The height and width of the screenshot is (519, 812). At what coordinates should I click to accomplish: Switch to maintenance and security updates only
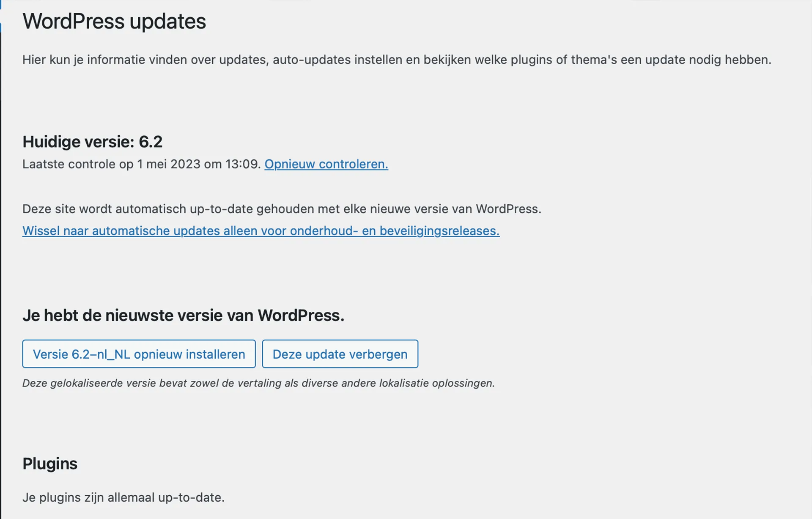[x=260, y=231]
